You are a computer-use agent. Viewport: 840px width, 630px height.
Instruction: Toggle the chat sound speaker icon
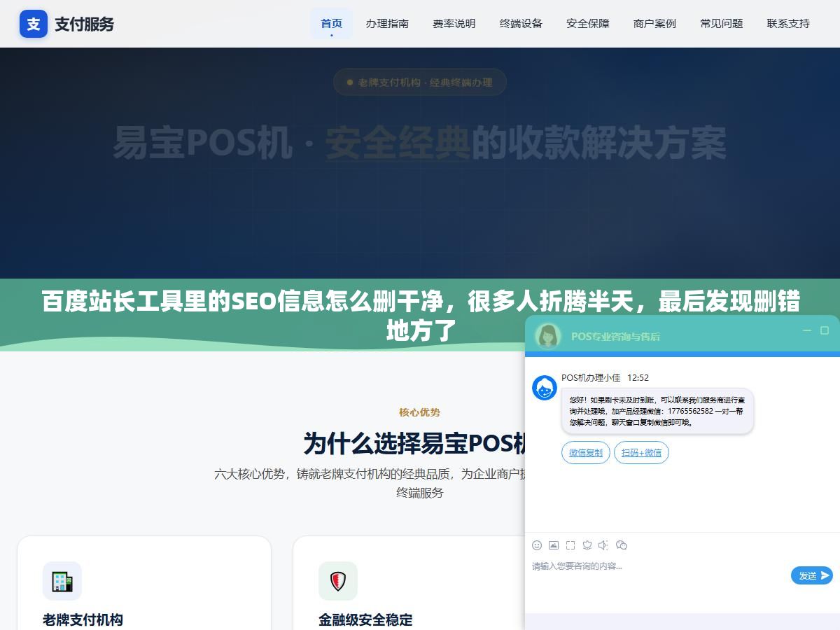pyautogui.click(x=603, y=545)
